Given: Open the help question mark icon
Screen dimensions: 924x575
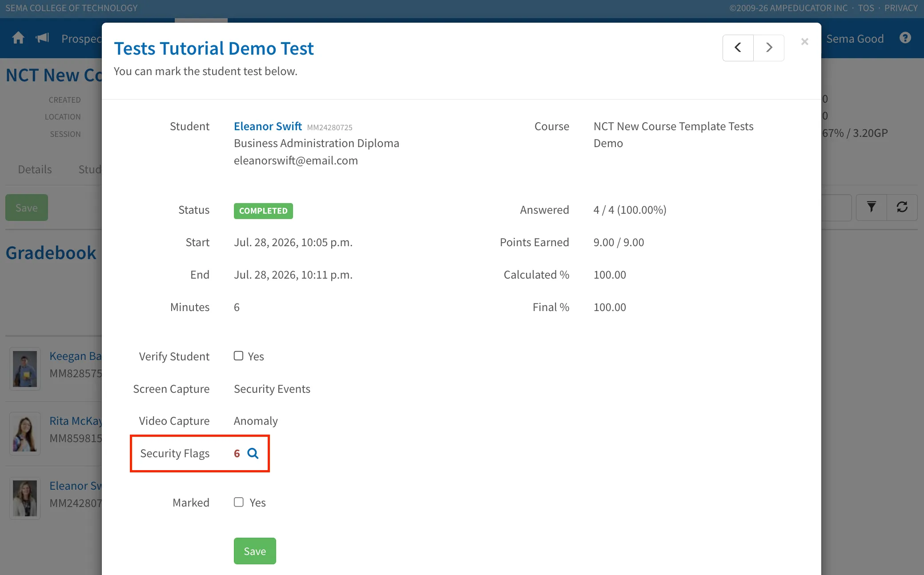Looking at the screenshot, I should (x=905, y=38).
